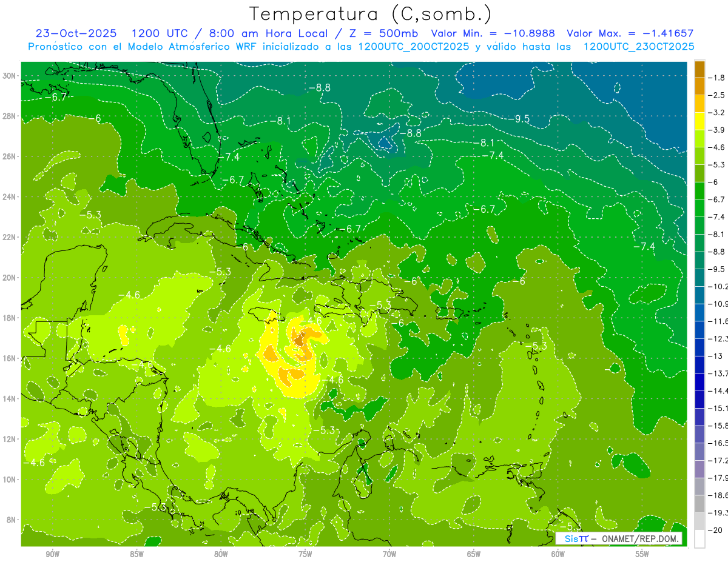Click the -13 value on the color legend
Image resolution: width=728 pixels, height=562 pixels.
(x=716, y=355)
